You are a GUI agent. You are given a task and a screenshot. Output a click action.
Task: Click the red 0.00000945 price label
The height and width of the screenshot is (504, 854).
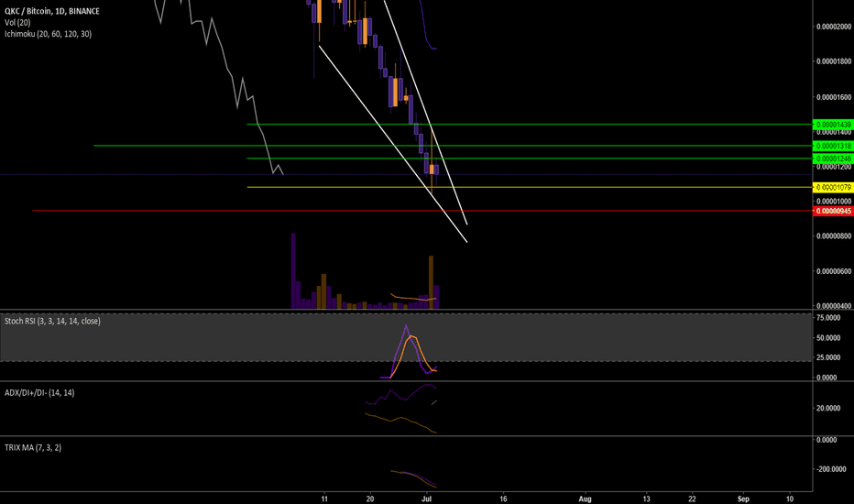tap(833, 211)
